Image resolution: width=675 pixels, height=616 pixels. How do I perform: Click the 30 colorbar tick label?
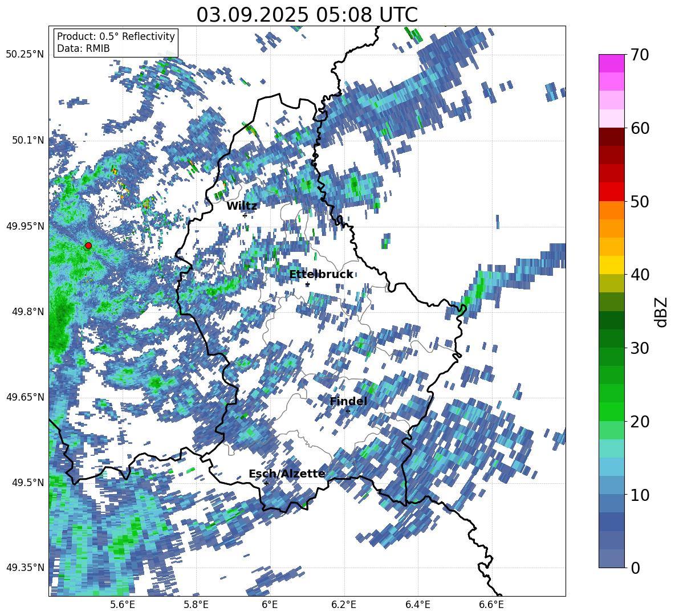pos(640,348)
